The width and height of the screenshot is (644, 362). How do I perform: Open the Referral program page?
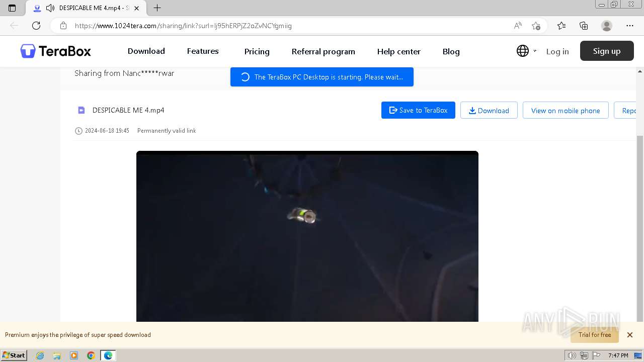click(324, 52)
